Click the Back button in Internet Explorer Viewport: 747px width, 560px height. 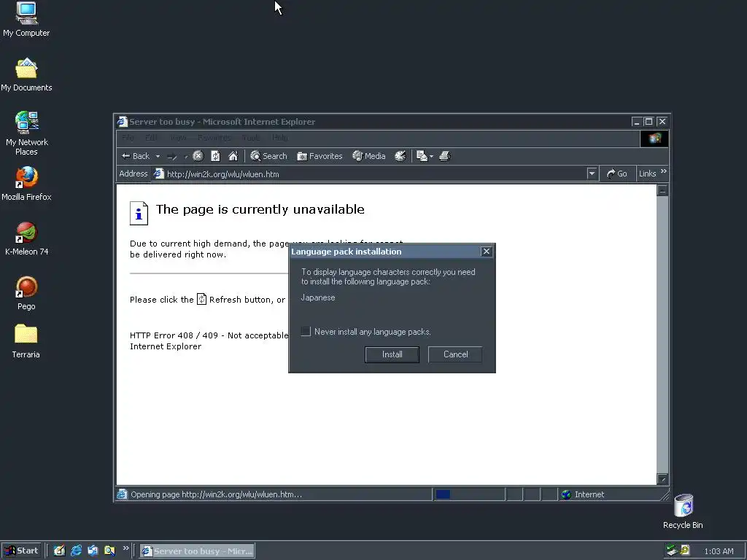[136, 156]
